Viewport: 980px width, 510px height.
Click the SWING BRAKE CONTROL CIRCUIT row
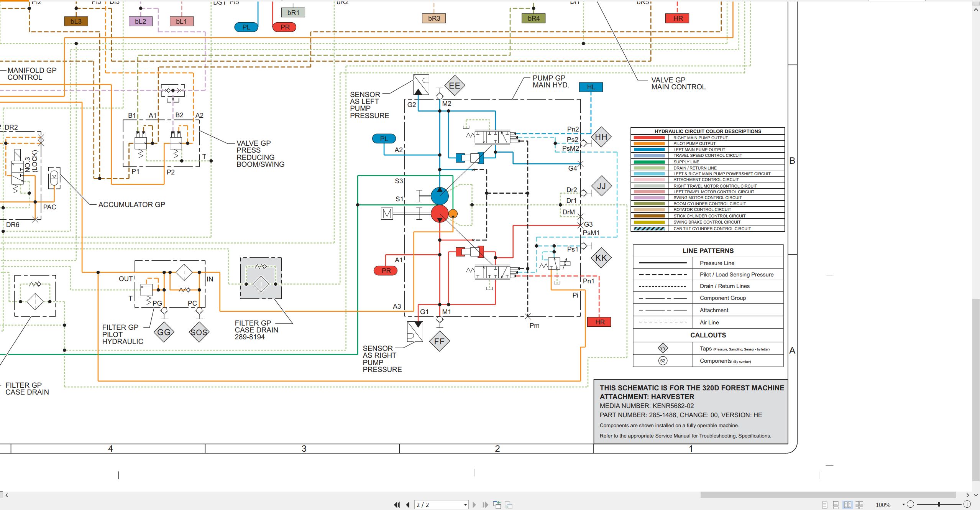(x=708, y=222)
